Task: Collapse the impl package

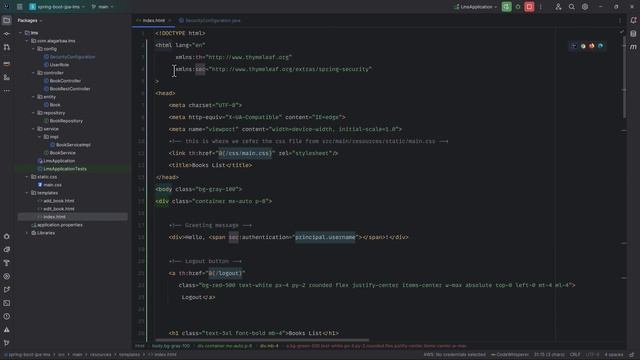Action: pos(40,137)
